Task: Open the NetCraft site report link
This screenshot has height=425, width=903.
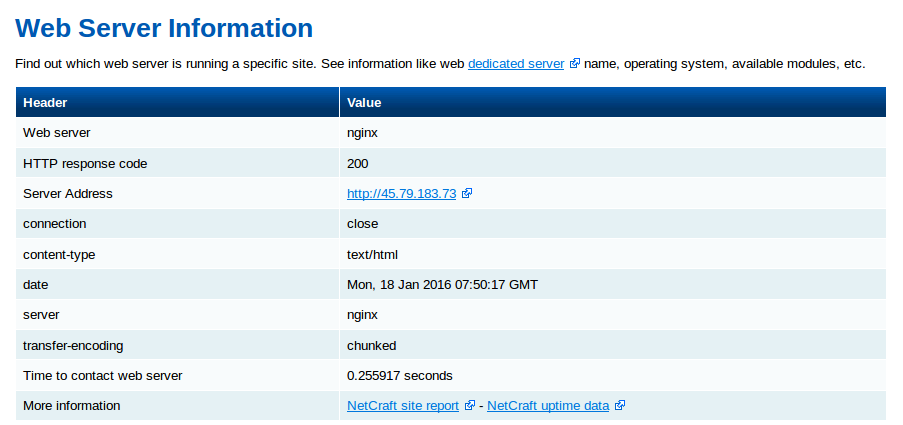Action: 403,406
